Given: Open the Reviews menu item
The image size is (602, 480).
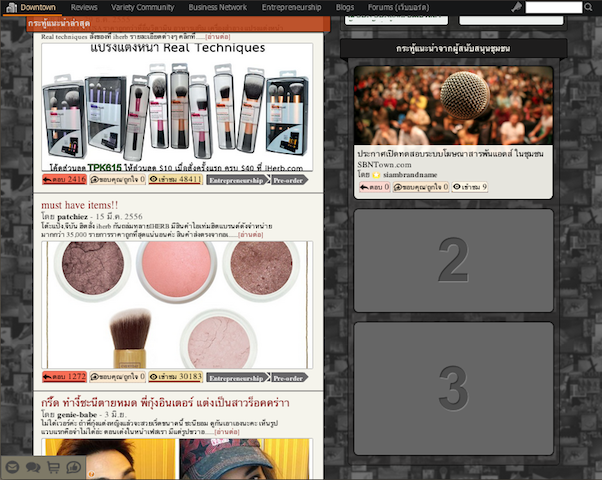Looking at the screenshot, I should (84, 8).
